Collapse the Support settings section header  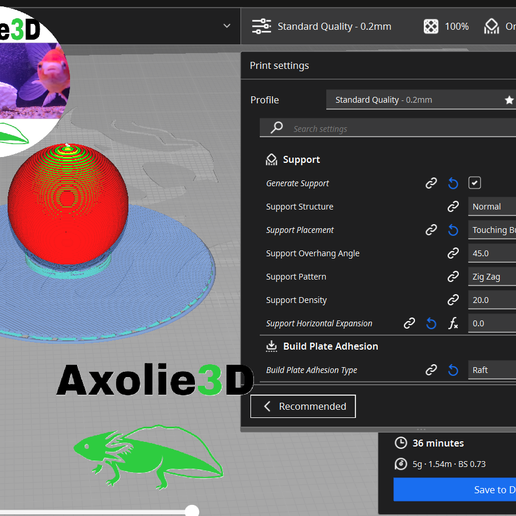pyautogui.click(x=388, y=160)
